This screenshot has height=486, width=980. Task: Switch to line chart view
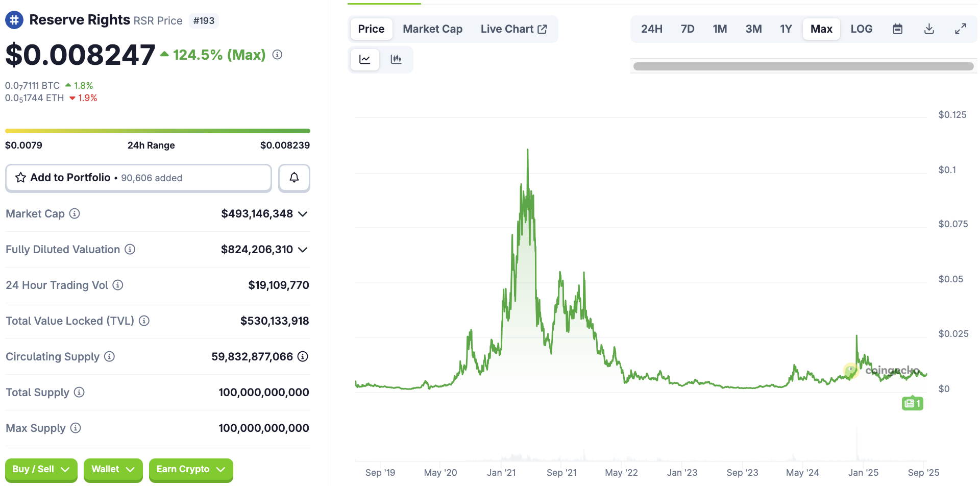[365, 60]
